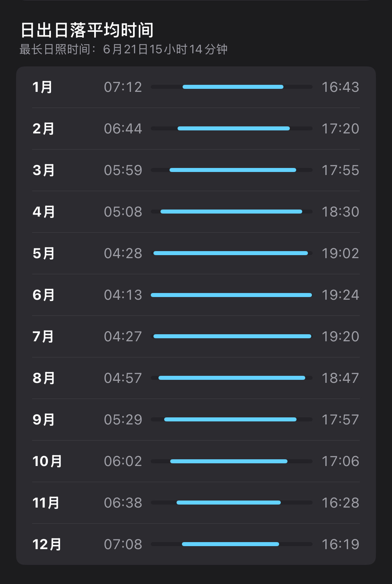Tap the 07:12 sunrise time
The width and height of the screenshot is (392, 584).
click(123, 87)
